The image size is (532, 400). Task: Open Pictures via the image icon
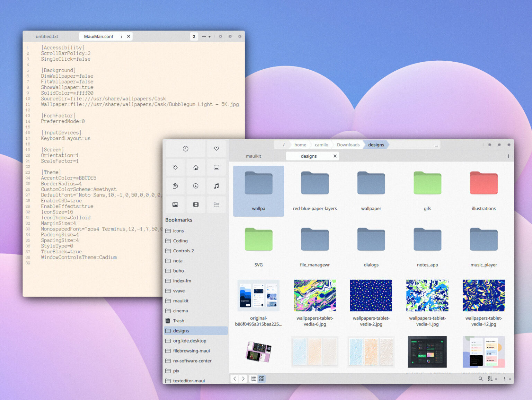(175, 205)
